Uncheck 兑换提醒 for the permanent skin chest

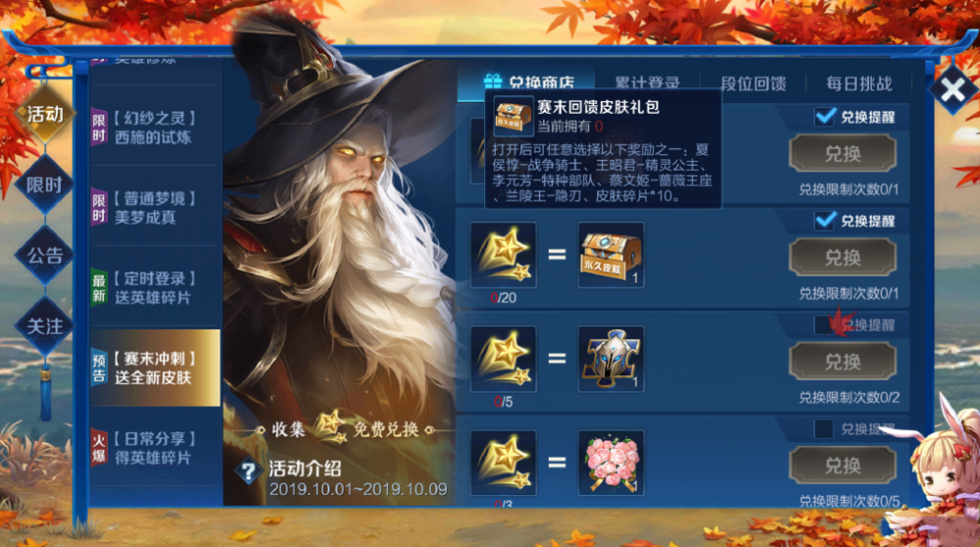824,220
